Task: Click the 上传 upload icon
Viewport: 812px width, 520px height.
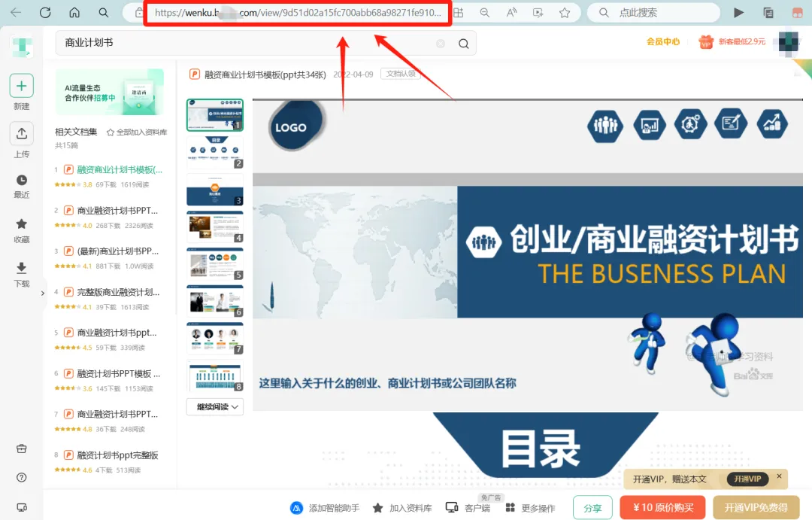Action: tap(21, 134)
